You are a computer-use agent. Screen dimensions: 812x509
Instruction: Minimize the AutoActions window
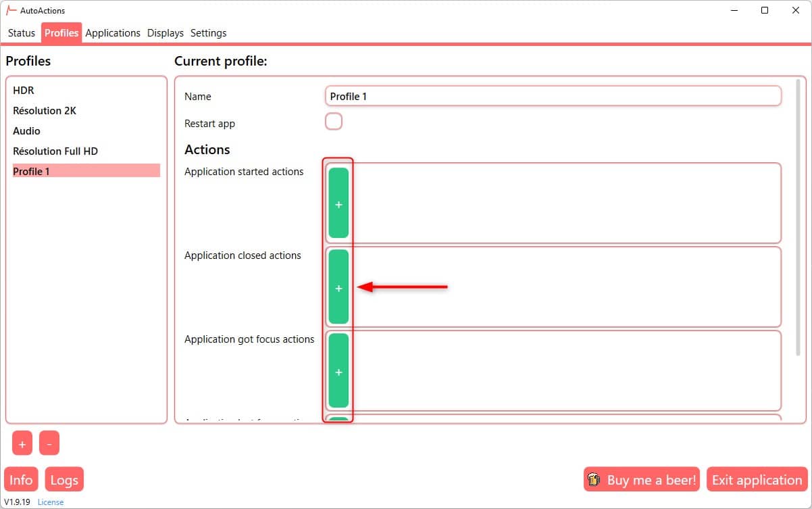[x=734, y=10]
